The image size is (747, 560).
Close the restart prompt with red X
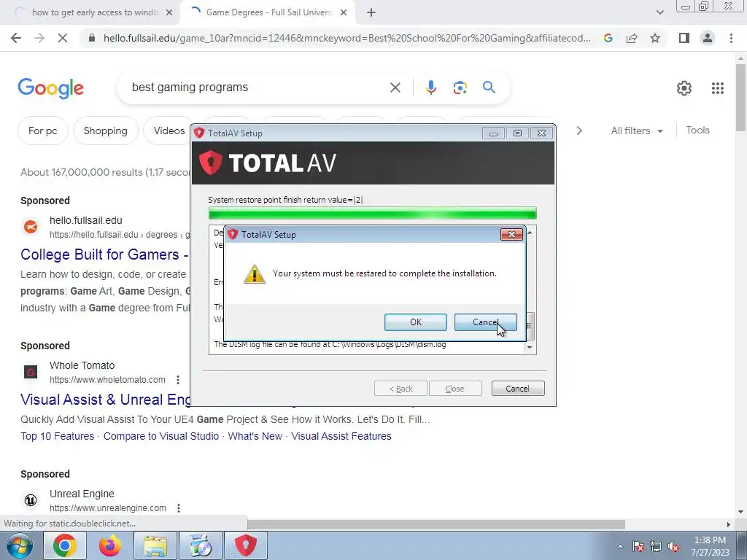point(511,234)
